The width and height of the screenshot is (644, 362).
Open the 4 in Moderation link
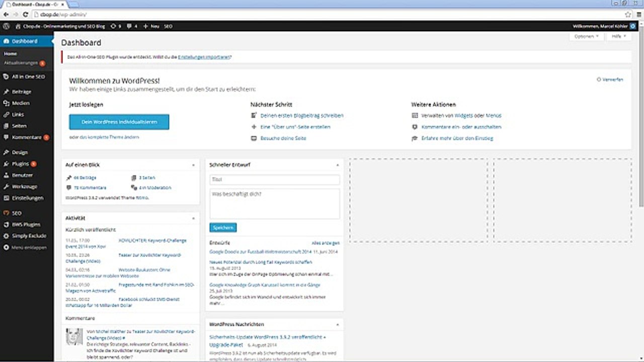(155, 188)
